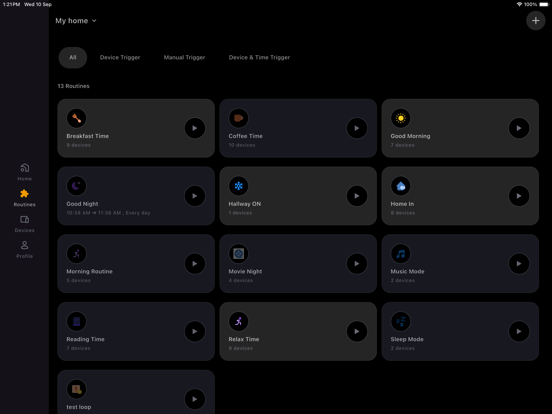Open the Good Night routine title

(82, 204)
